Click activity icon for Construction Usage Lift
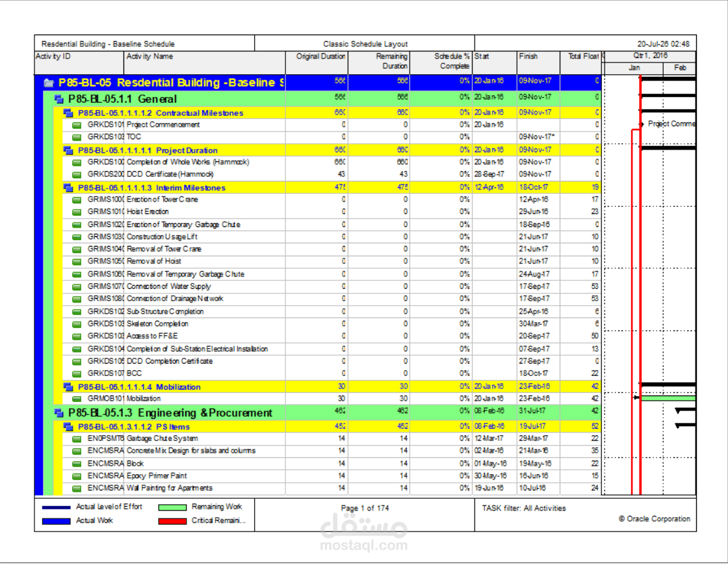Screen dimensions: 728x564 (77, 237)
